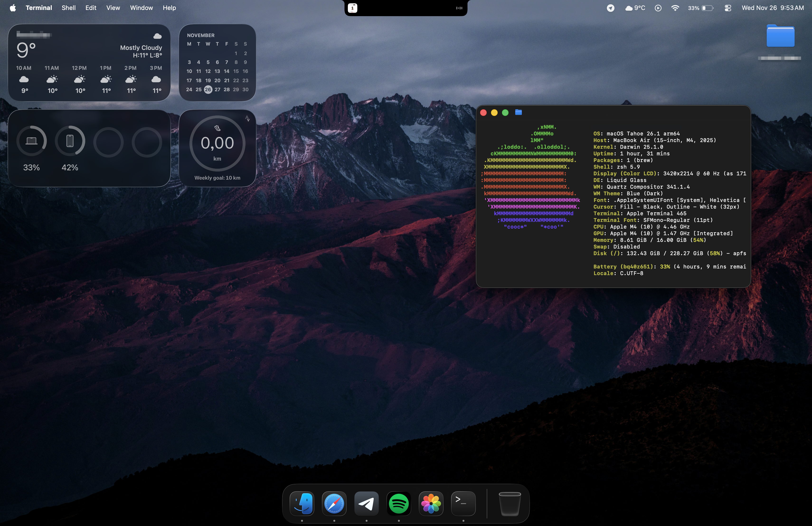
Task: Click the Wi-Fi status icon
Action: (675, 8)
